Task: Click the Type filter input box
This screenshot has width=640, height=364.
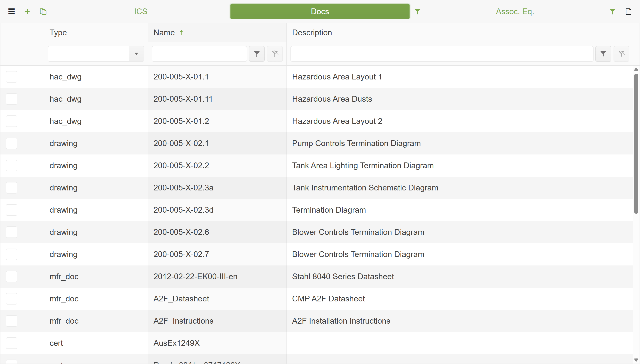Action: point(88,54)
